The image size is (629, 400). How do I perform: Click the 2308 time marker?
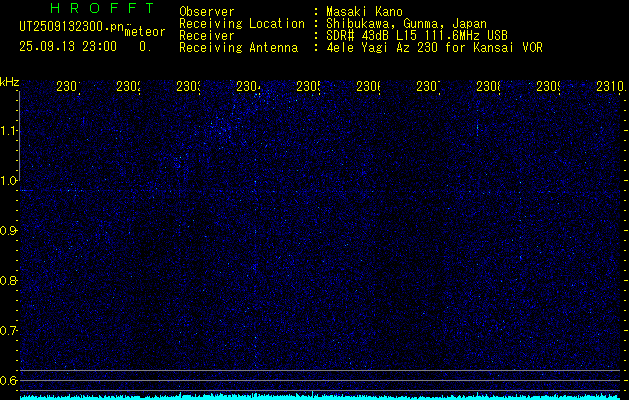coord(489,86)
